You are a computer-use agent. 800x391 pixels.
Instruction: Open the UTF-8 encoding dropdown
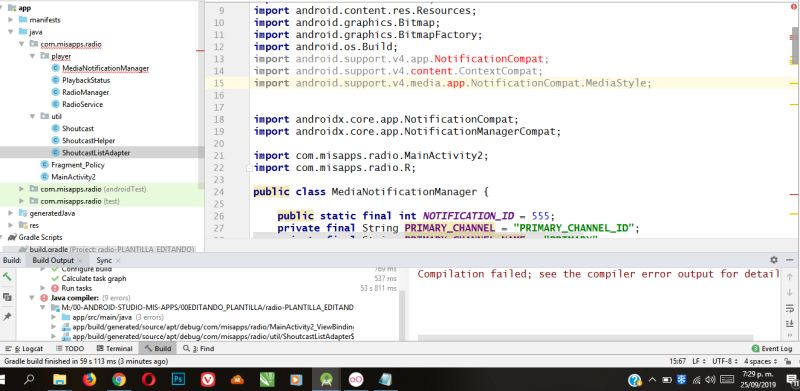coord(724,361)
